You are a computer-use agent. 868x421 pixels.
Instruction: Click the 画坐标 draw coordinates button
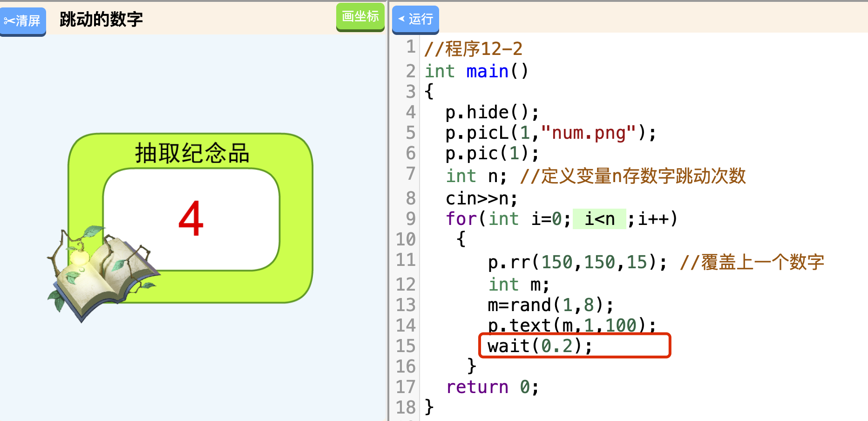click(x=360, y=17)
